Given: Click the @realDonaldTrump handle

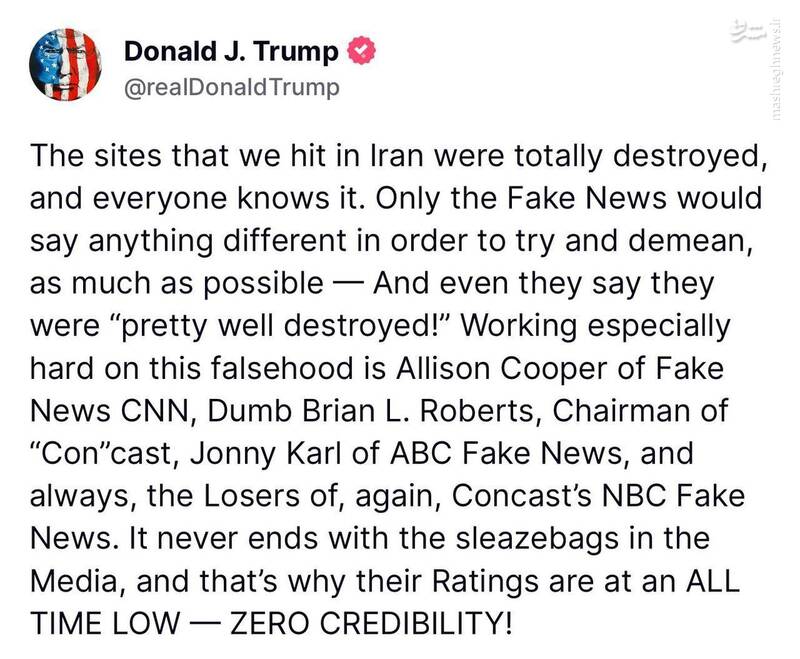Looking at the screenshot, I should coord(231,87).
